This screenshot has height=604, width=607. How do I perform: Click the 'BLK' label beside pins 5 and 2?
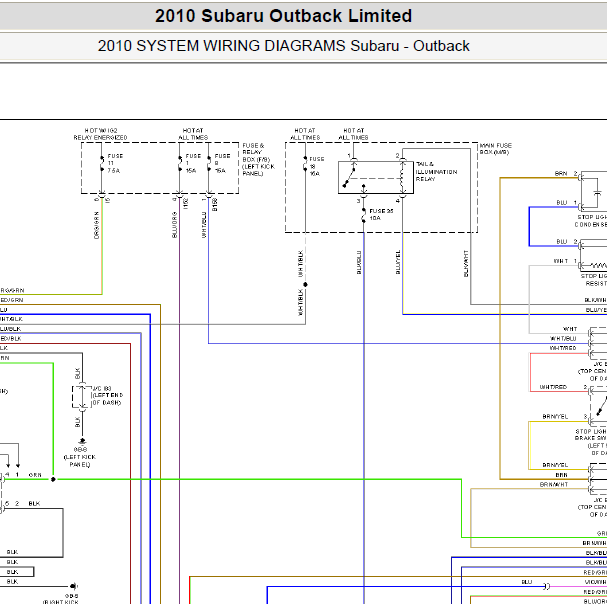[x=34, y=503]
